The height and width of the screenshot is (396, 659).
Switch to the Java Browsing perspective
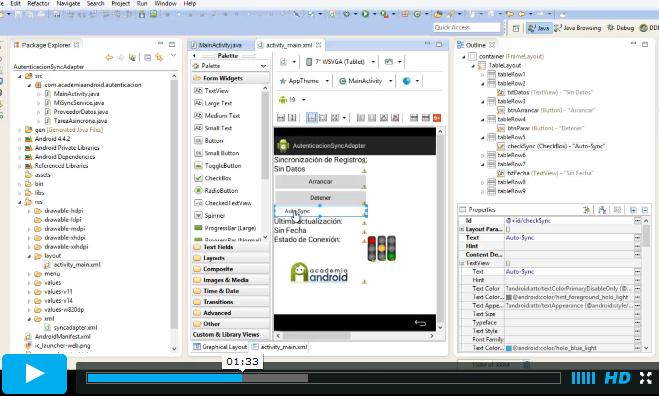point(577,28)
